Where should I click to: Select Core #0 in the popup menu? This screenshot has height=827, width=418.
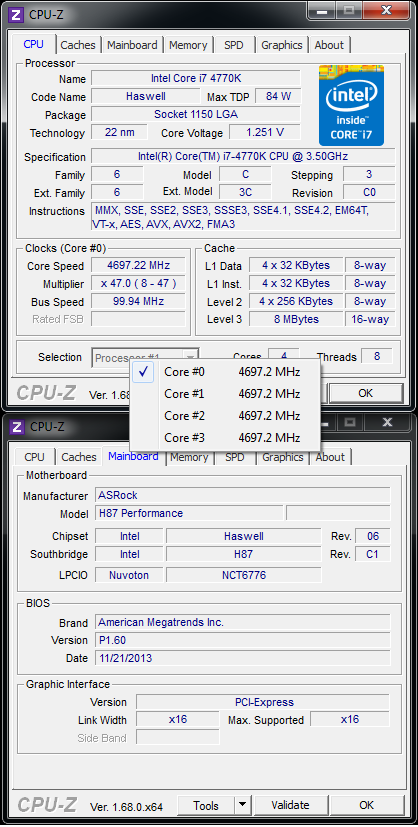click(225, 372)
